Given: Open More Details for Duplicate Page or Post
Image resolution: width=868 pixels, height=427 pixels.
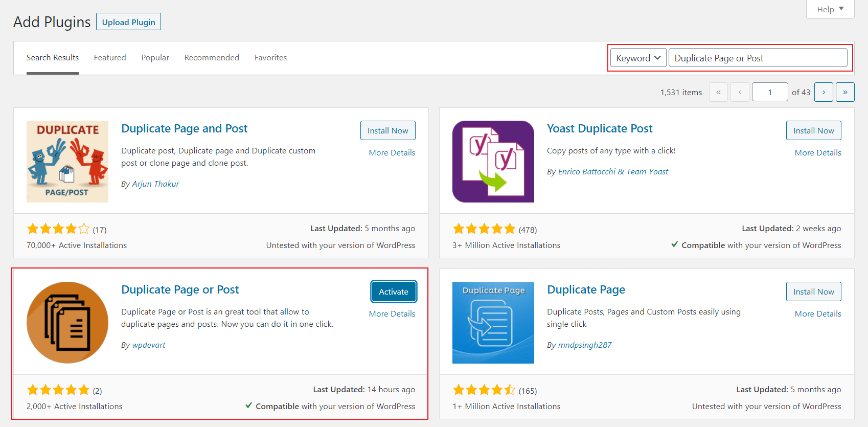Looking at the screenshot, I should point(392,313).
